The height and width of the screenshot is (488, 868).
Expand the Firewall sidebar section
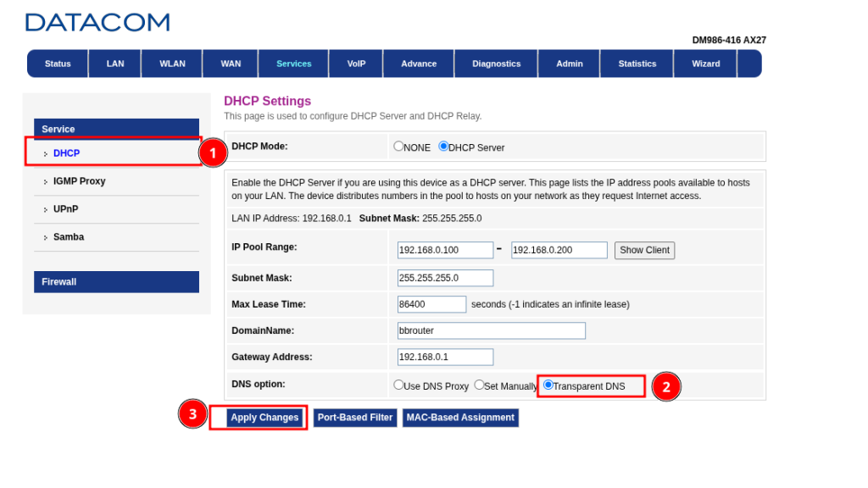click(116, 281)
